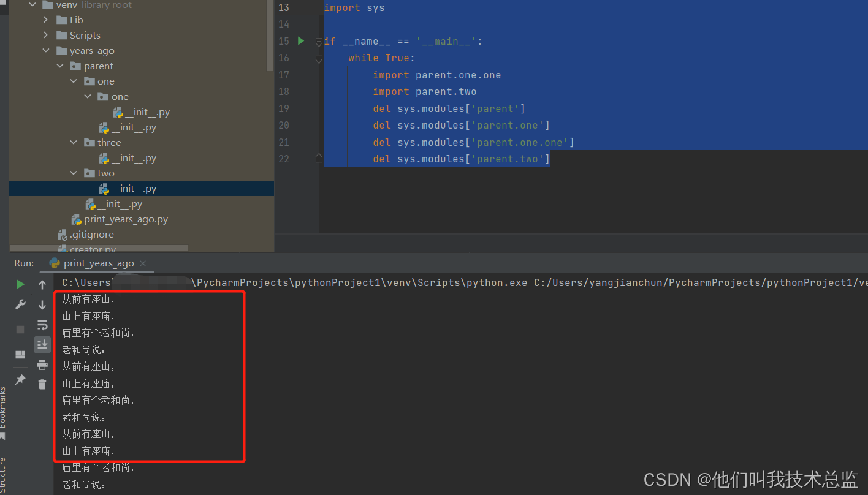Clear all console output with the trash icon
The width and height of the screenshot is (868, 495).
click(x=42, y=385)
